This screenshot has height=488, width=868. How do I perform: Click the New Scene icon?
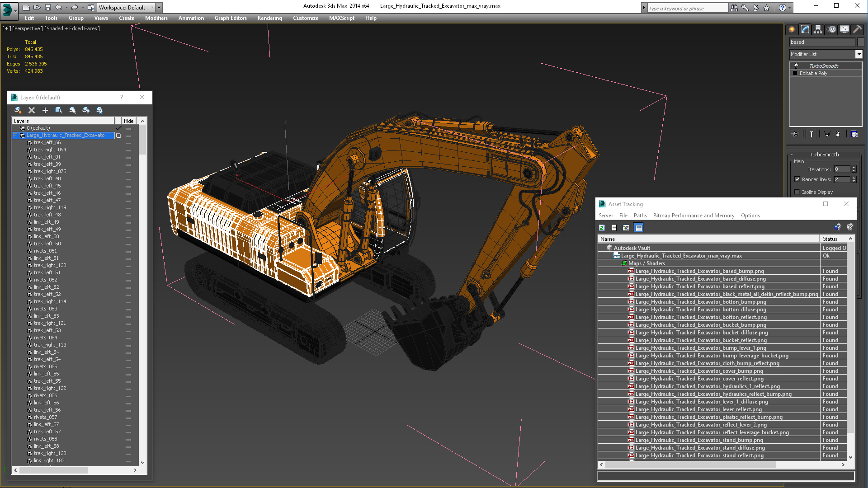[x=26, y=8]
